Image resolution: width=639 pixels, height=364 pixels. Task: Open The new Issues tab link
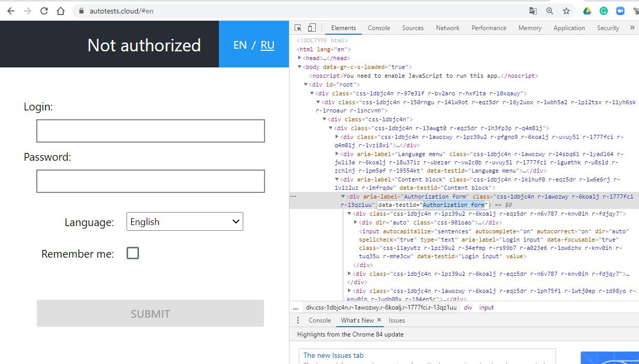click(x=334, y=355)
